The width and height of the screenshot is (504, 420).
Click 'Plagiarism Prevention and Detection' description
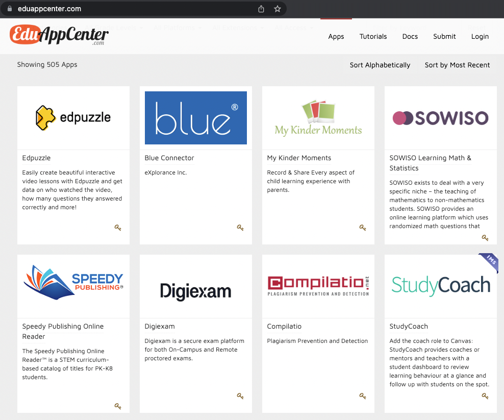[317, 341]
